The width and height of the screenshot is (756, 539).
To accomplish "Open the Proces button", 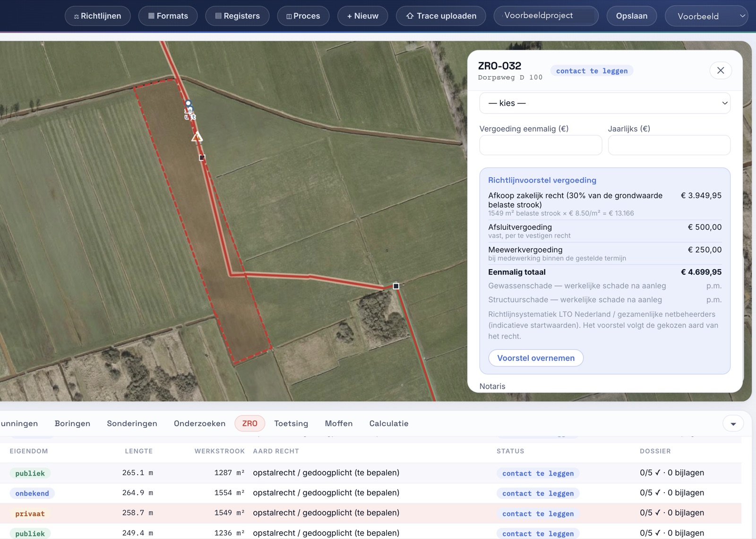I will [x=303, y=16].
